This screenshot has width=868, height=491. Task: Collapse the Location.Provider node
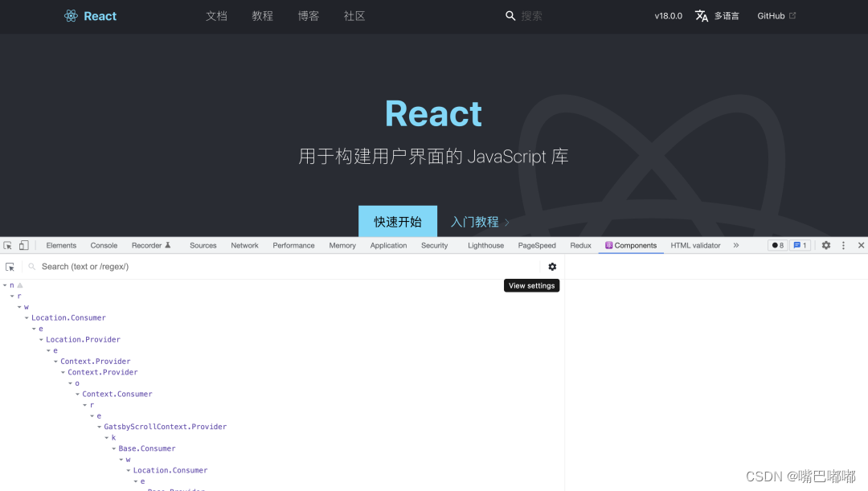click(41, 339)
